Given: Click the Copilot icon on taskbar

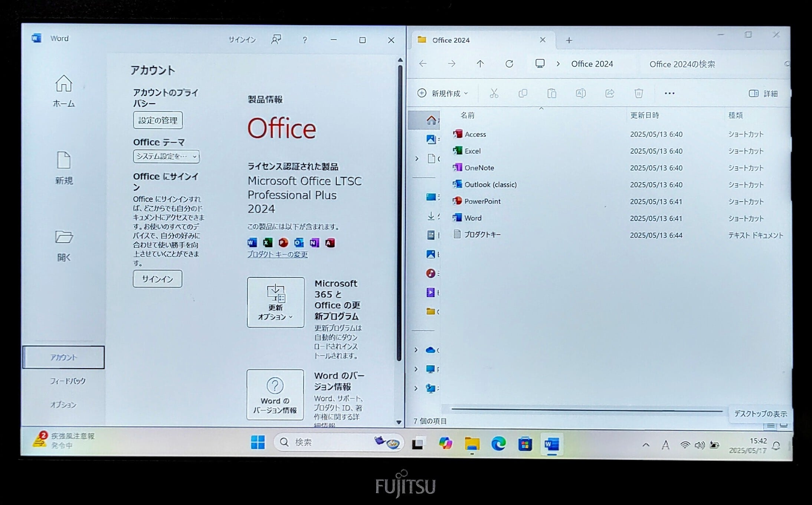Looking at the screenshot, I should [445, 443].
